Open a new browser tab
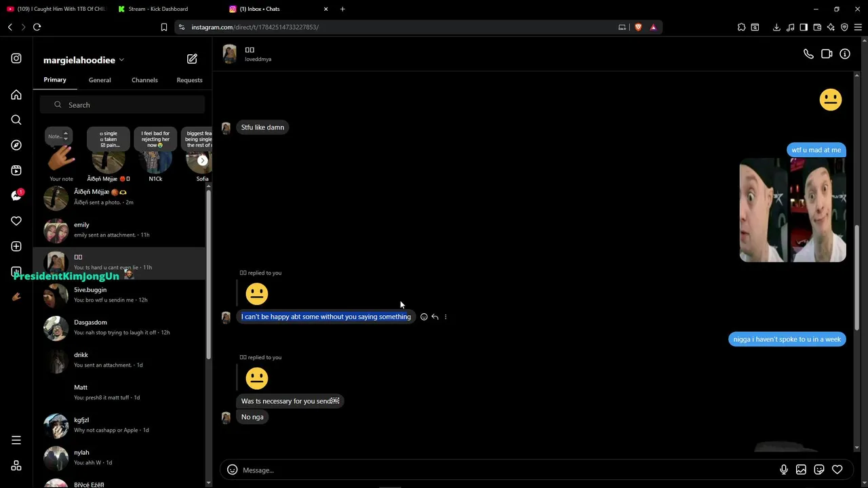The width and height of the screenshot is (868, 488). (x=342, y=9)
